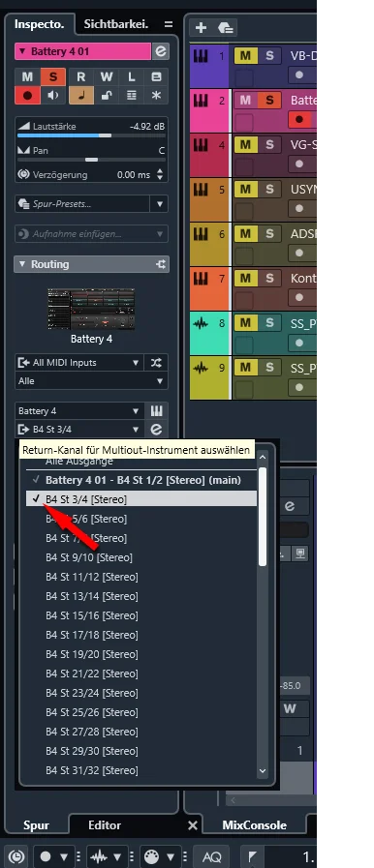This screenshot has width=374, height=868.
Task: Click the freeze channel icon beside L
Action: pyautogui.click(x=156, y=77)
